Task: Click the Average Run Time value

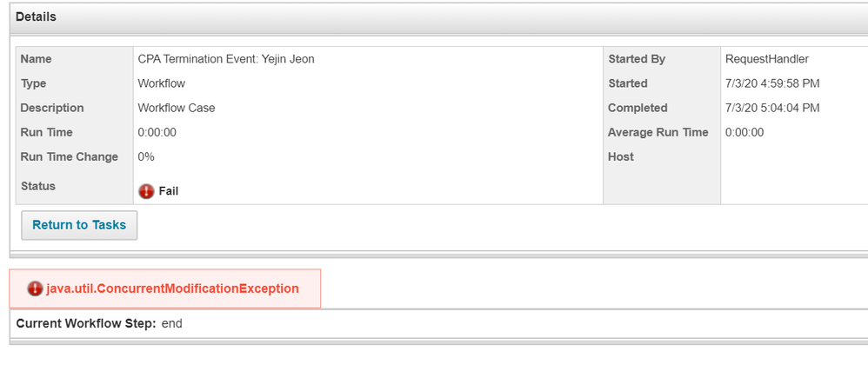Action: 744,132
